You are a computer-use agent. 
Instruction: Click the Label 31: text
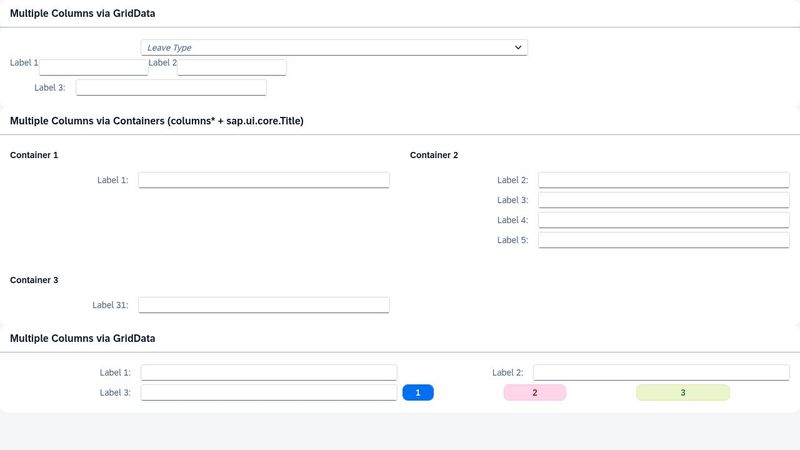(110, 305)
